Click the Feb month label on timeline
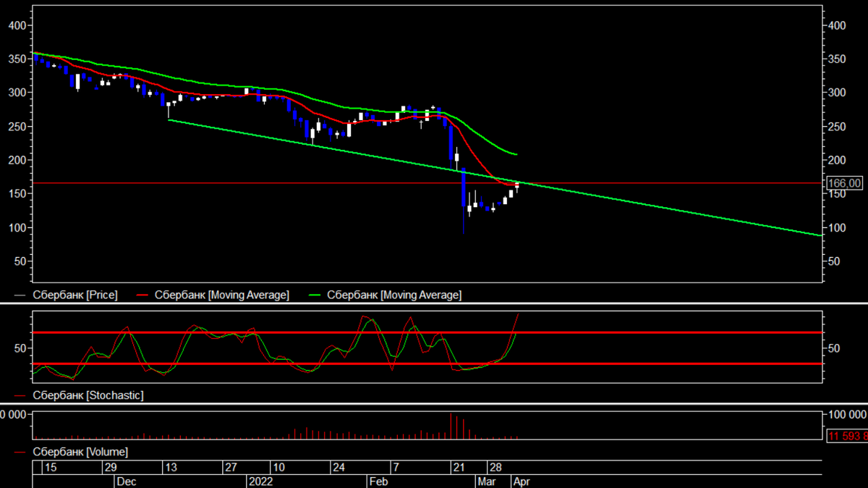 pos(378,481)
